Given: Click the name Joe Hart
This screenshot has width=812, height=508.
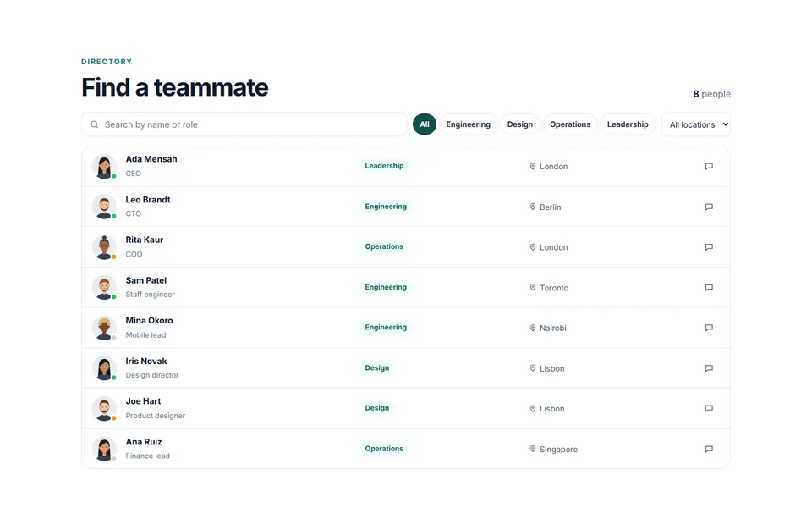Looking at the screenshot, I should (x=144, y=401).
